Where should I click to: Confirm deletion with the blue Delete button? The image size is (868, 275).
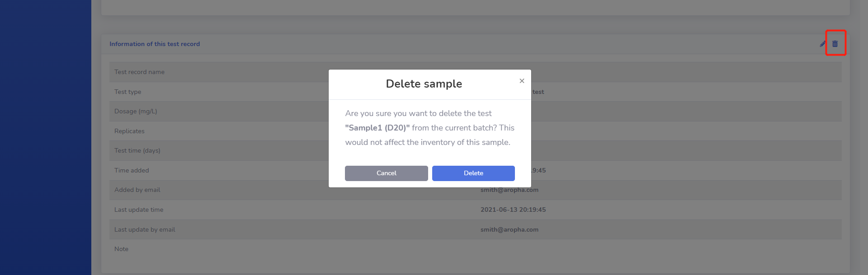tap(473, 173)
